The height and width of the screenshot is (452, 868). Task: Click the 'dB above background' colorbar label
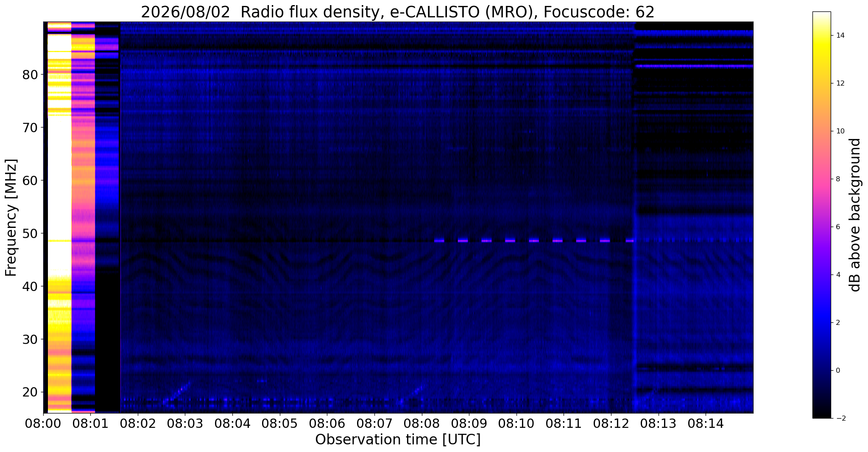pos(855,215)
